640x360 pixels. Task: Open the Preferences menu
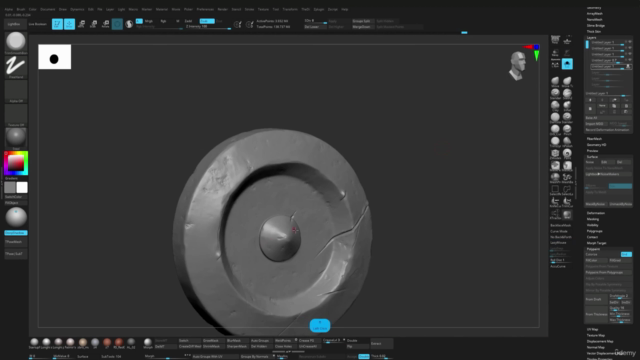(205, 9)
